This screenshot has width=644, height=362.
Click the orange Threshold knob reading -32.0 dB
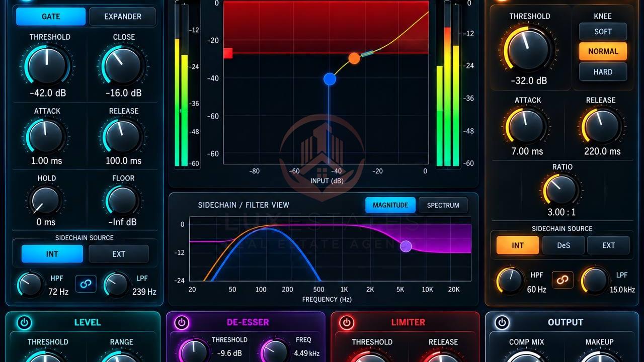[x=528, y=49]
